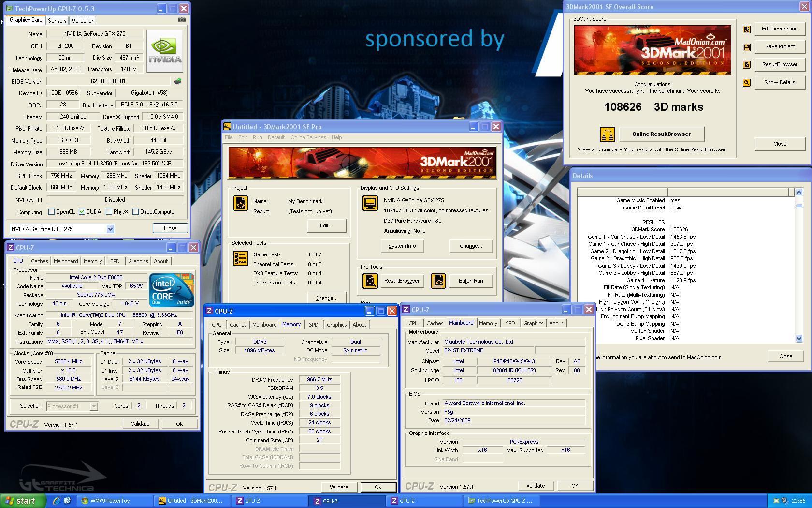Screen dimensions: 812x508
Task: Click the 3DMark2001 banner in Overall Score
Action: click(652, 50)
